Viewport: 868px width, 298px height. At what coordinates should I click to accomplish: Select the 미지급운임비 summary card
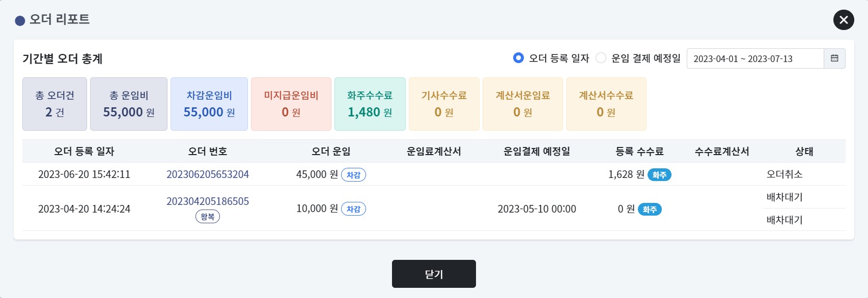(291, 104)
